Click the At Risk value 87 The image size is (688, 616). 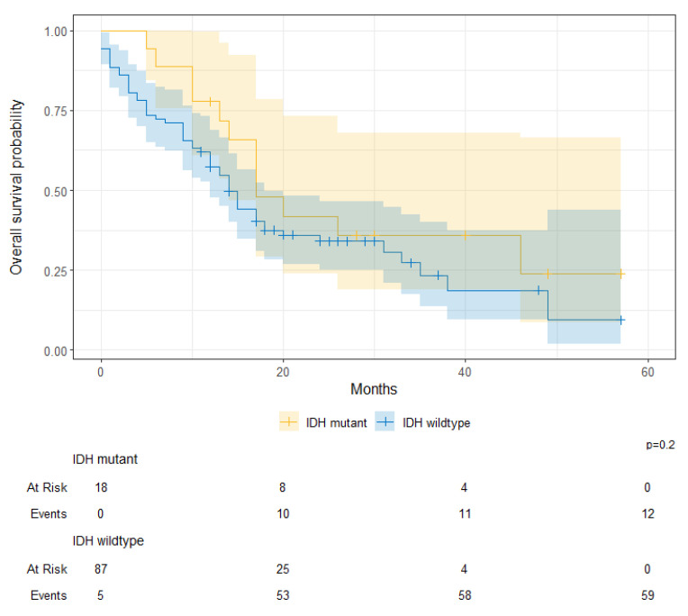pos(101,569)
